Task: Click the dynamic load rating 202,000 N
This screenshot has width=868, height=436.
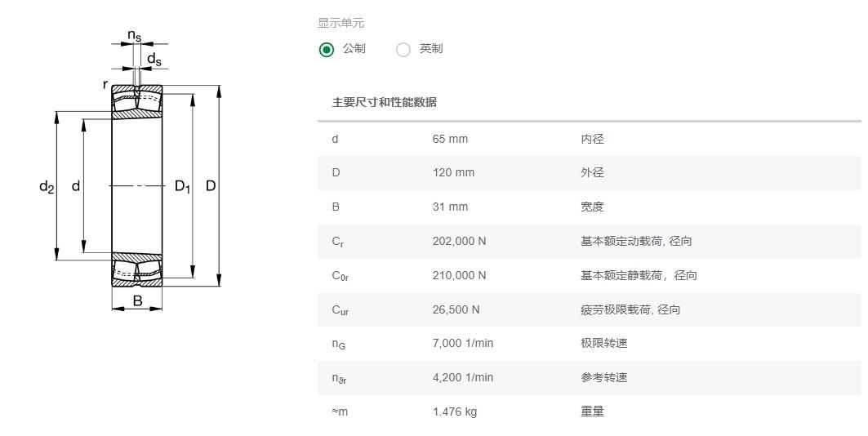Action: [459, 241]
